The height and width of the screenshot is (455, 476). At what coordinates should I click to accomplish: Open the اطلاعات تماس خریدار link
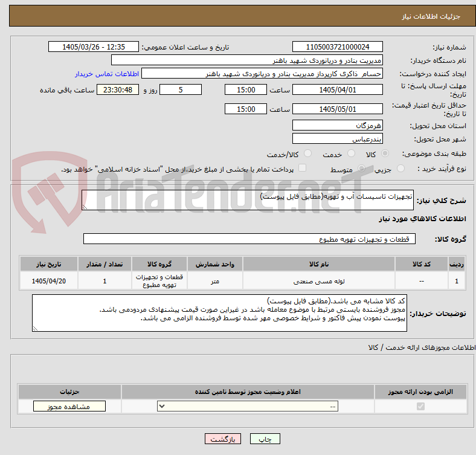click(x=107, y=74)
